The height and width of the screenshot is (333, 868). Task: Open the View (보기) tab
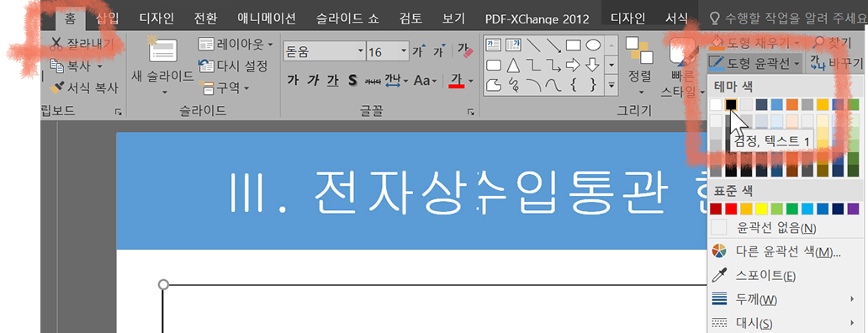454,18
